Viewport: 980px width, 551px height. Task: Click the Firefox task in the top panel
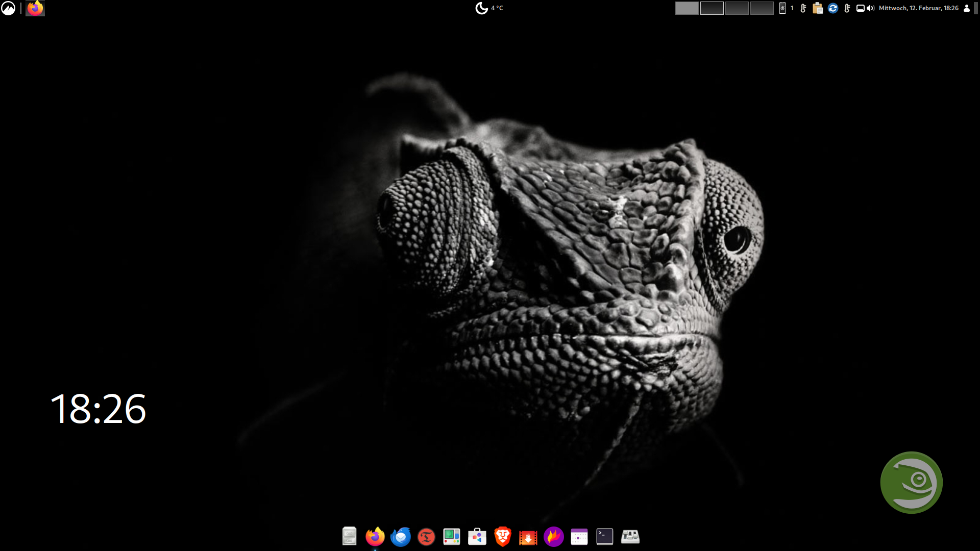click(x=35, y=8)
